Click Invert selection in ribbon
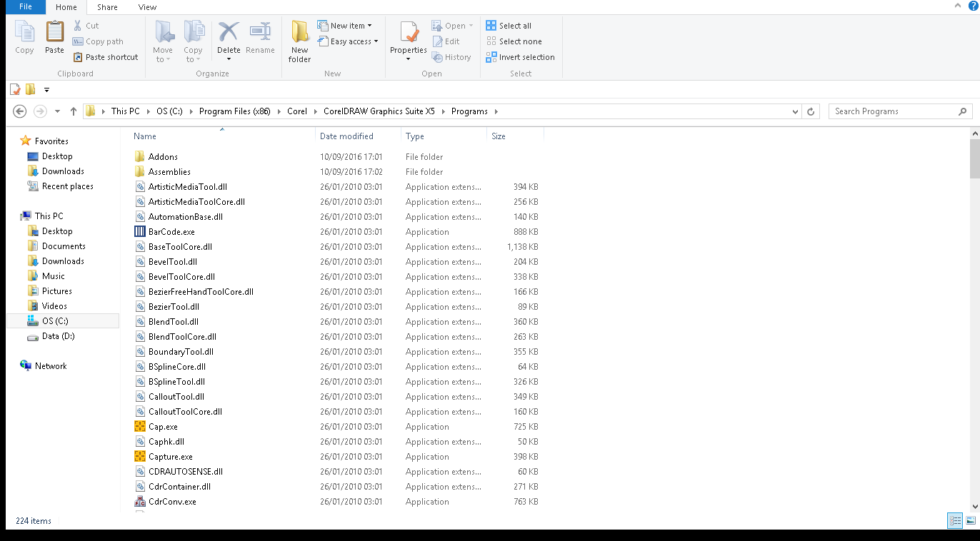 (520, 57)
